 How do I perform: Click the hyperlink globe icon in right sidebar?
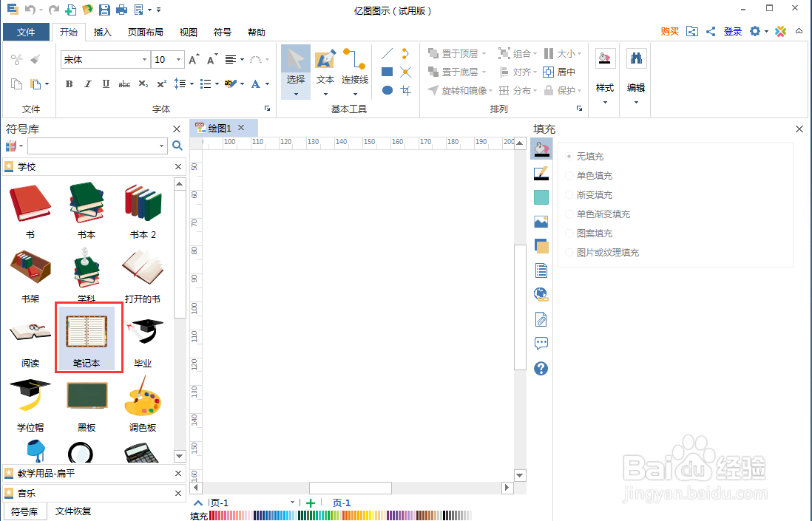541,294
